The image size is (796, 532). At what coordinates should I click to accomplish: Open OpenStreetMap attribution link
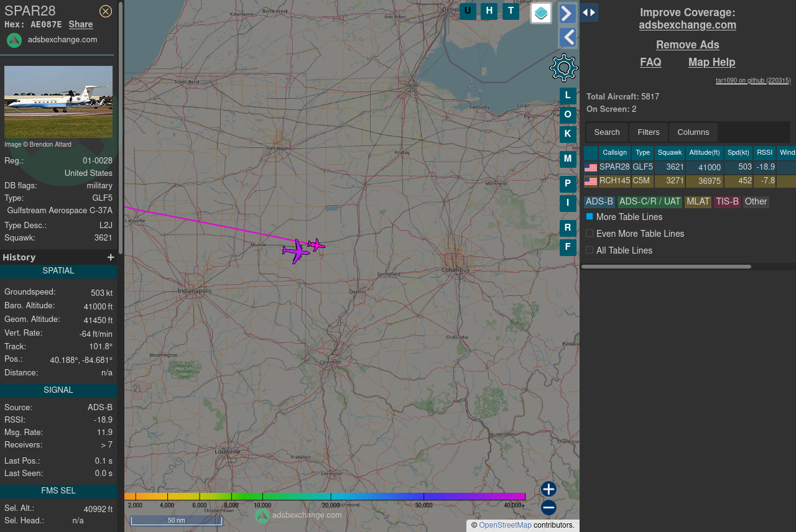pyautogui.click(x=505, y=526)
